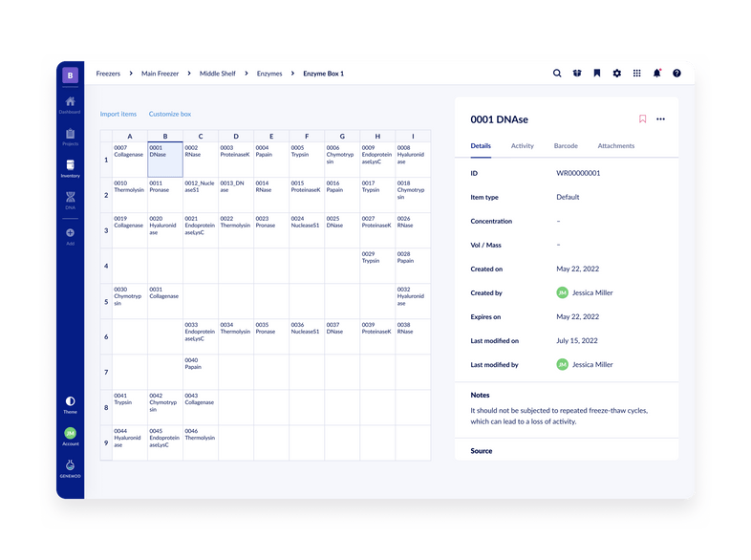Open the Projects clipboard icon
This screenshot has height=560, width=751.
point(70,136)
